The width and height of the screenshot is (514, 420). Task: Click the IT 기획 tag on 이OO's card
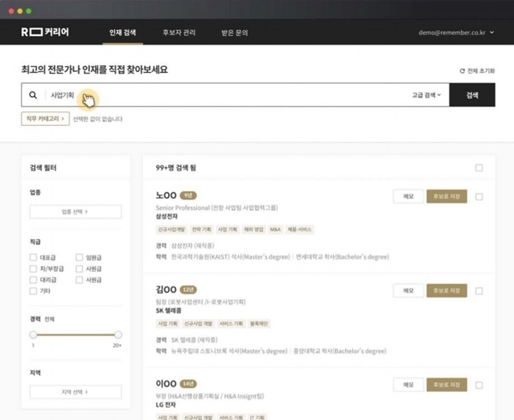[x=257, y=417]
